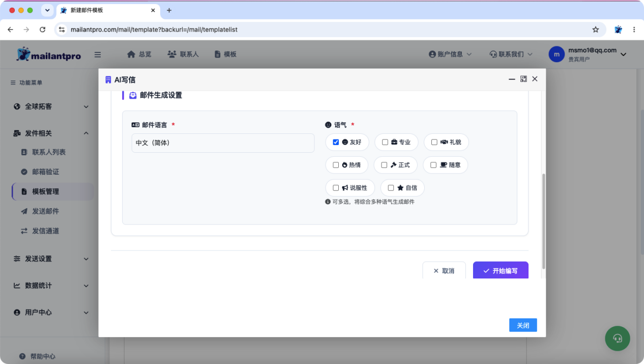
Task: Click the browser extension icon in toolbar
Action: 618,30
